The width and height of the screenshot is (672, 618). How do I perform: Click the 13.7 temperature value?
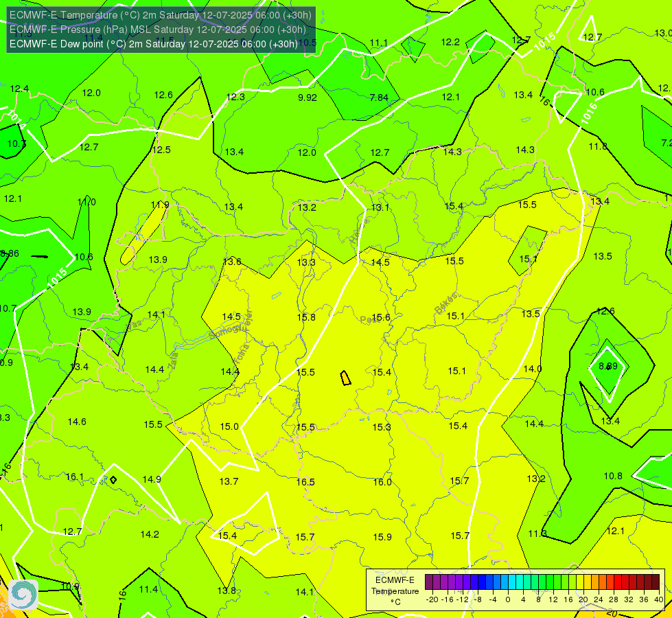coord(229,481)
